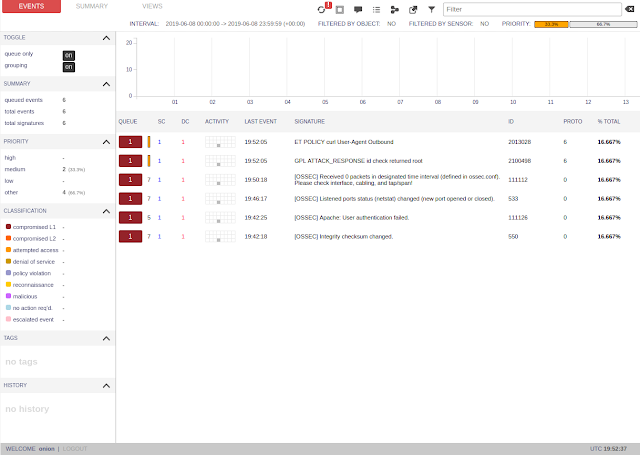This screenshot has height=455, width=640.
Task: Click queue button for Received 0 packets event
Action: click(x=130, y=180)
